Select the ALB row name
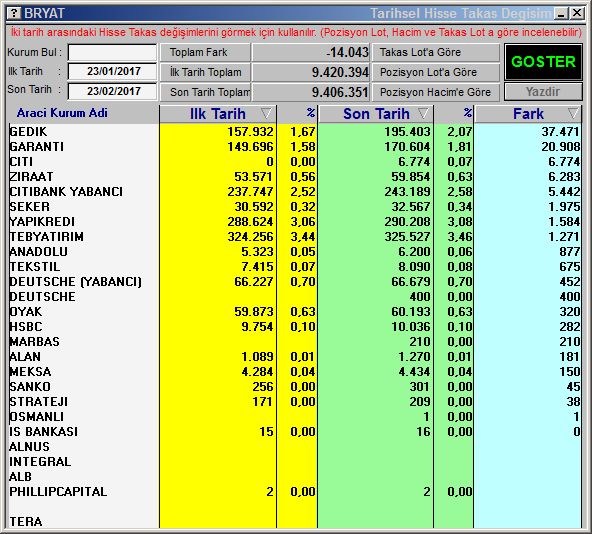 (20, 477)
